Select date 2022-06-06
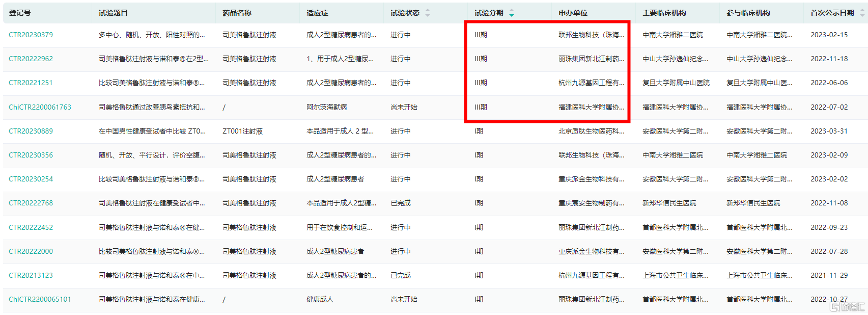The width and height of the screenshot is (868, 315). click(829, 83)
